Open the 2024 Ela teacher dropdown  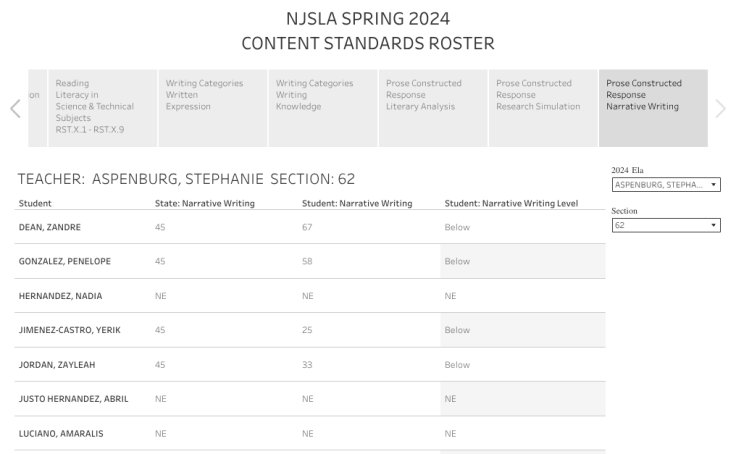(x=666, y=185)
